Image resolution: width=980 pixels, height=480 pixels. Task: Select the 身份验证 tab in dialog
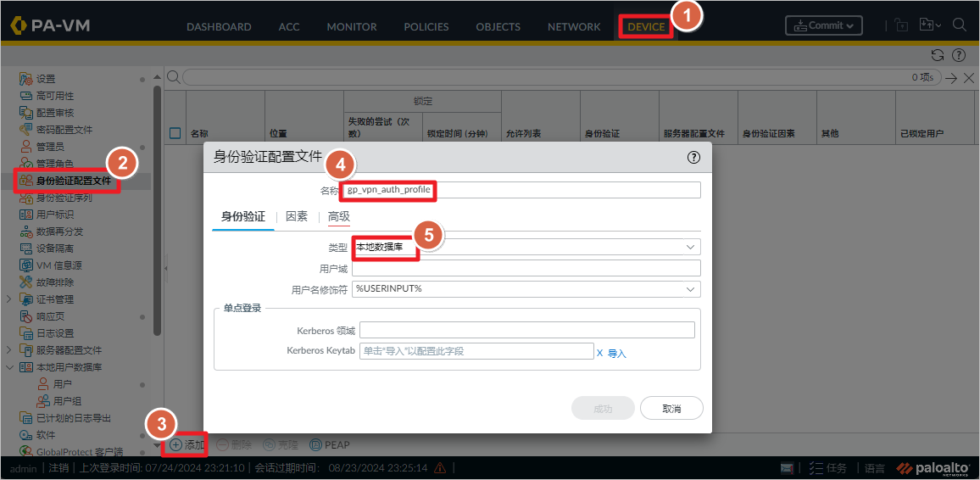pos(243,217)
